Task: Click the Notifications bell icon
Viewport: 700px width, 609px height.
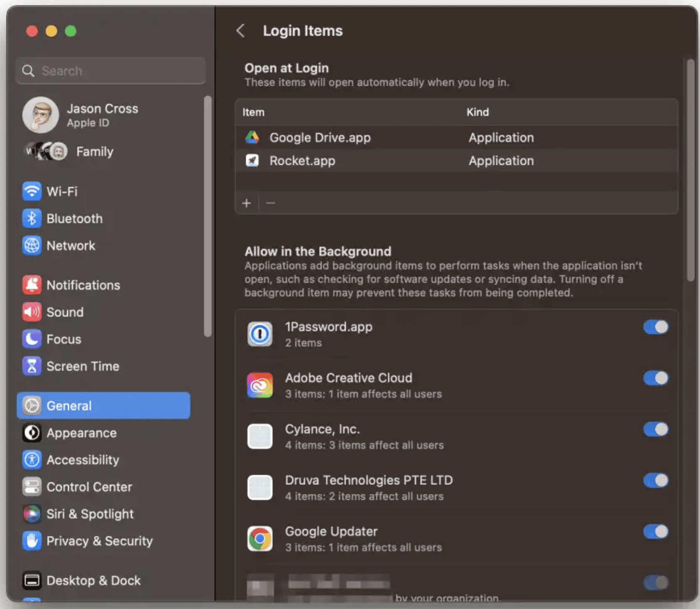Action: (x=32, y=285)
